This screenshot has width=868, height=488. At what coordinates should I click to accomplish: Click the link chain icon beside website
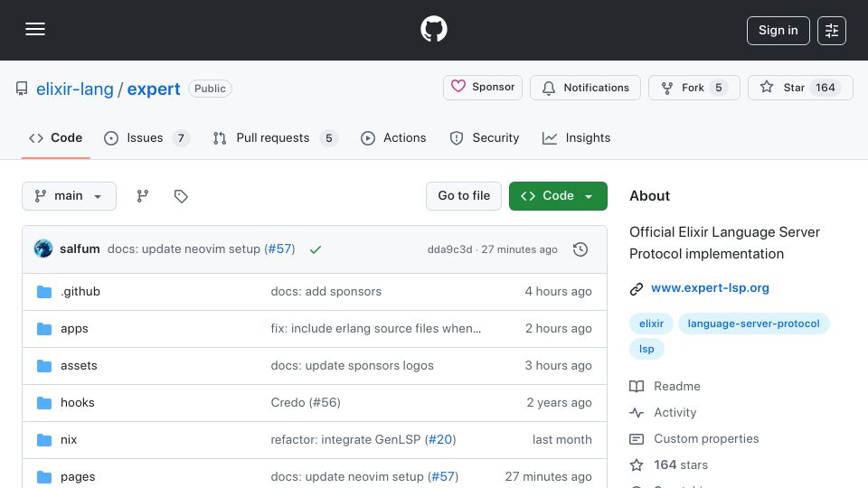[x=637, y=289]
